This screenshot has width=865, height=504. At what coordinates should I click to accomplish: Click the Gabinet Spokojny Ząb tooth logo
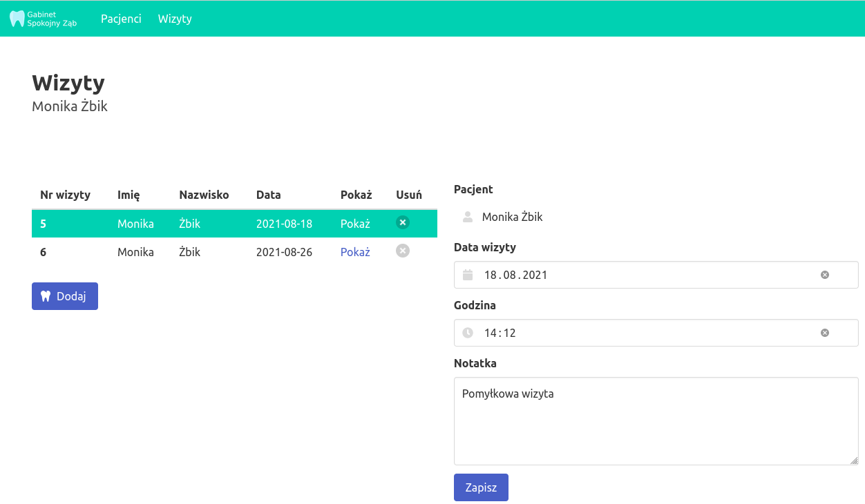point(17,19)
